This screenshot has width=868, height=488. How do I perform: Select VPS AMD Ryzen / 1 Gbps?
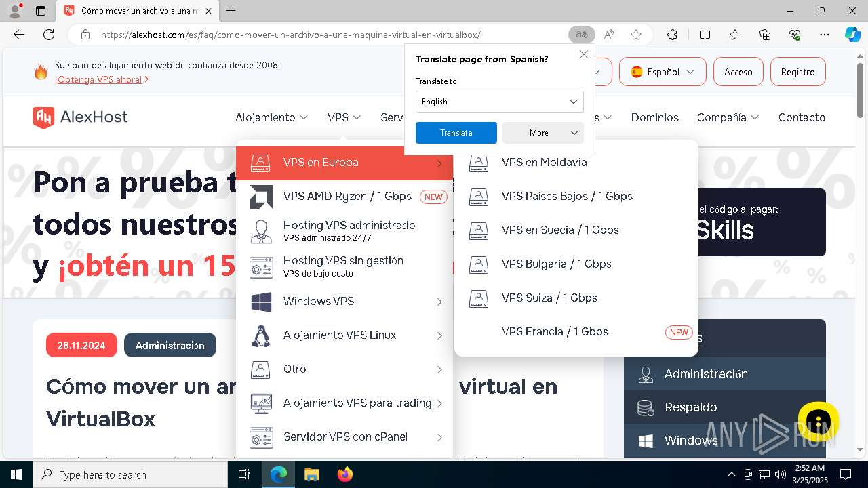pyautogui.click(x=344, y=197)
